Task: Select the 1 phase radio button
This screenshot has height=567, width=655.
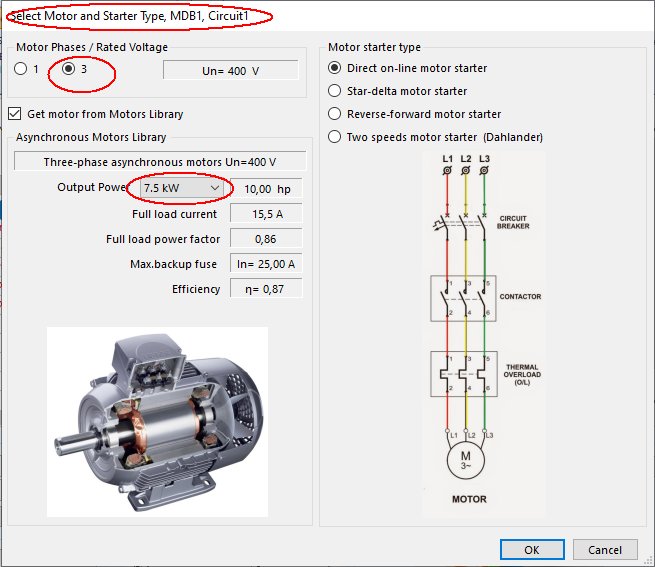Action: (21, 69)
